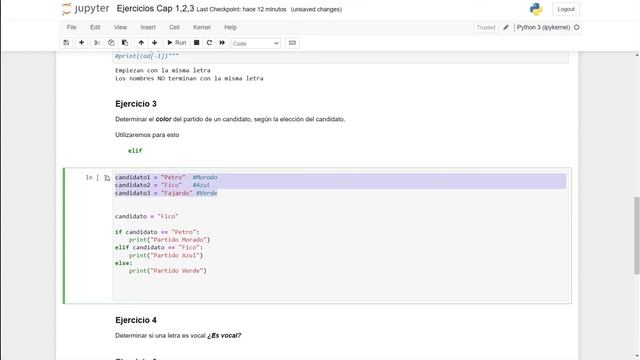The height and width of the screenshot is (360, 640).
Task: Click the elif keyword in markdown
Action: pos(135,151)
